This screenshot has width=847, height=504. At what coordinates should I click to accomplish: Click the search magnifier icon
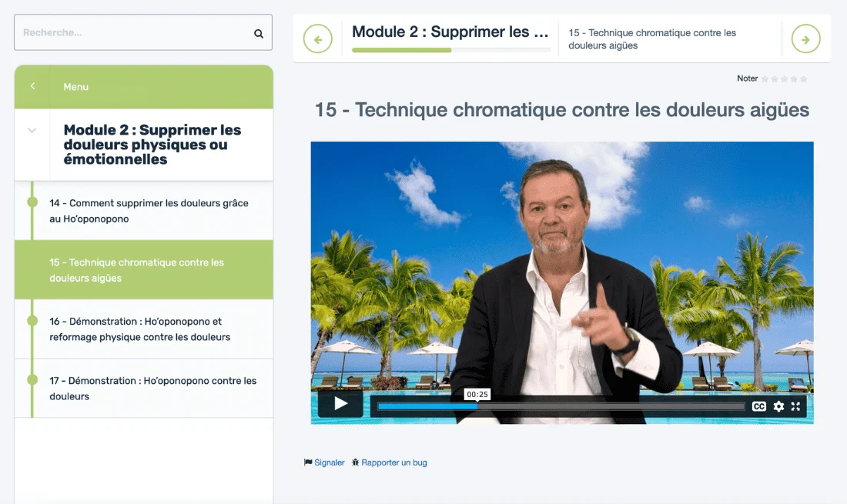click(x=259, y=33)
